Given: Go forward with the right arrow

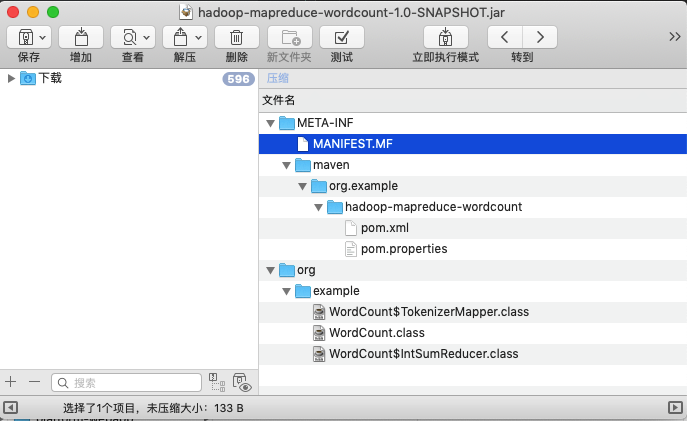Looking at the screenshot, I should tap(540, 37).
